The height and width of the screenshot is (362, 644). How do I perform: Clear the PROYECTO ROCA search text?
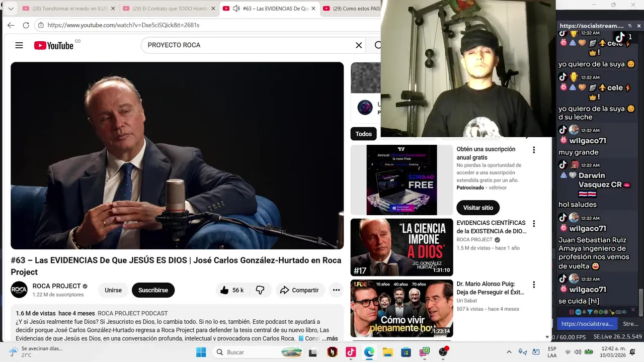click(x=359, y=45)
